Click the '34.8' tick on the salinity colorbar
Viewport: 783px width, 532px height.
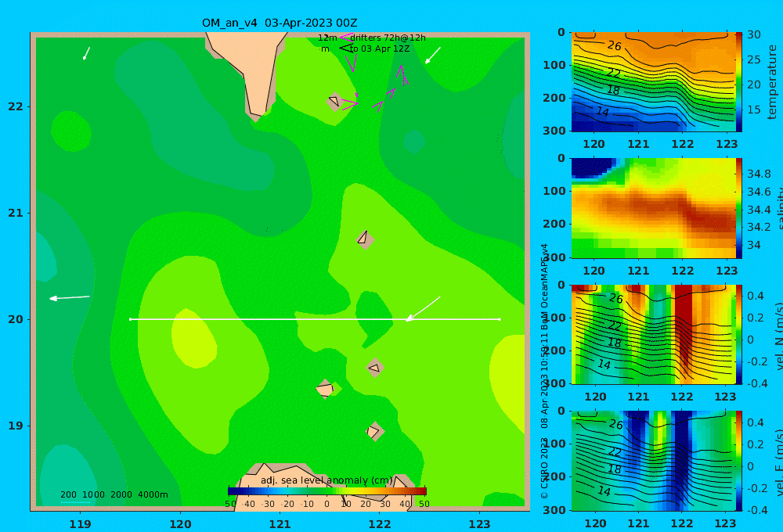coord(759,174)
